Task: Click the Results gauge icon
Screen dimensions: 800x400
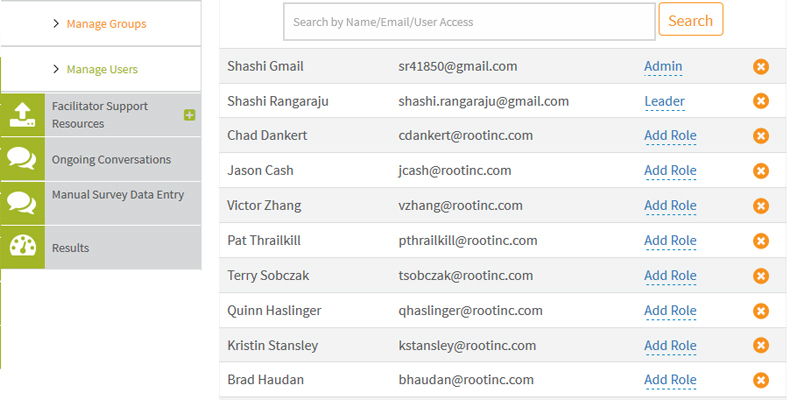Action: coord(22,247)
